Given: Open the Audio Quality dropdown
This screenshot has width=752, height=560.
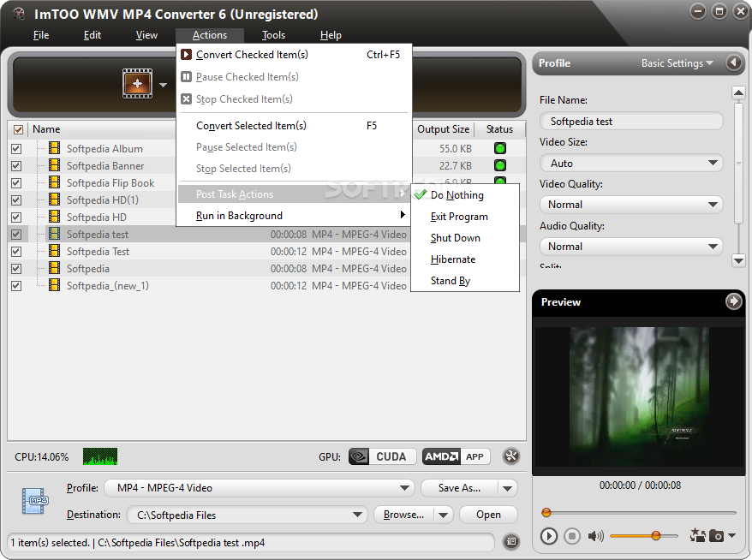Looking at the screenshot, I should click(631, 247).
